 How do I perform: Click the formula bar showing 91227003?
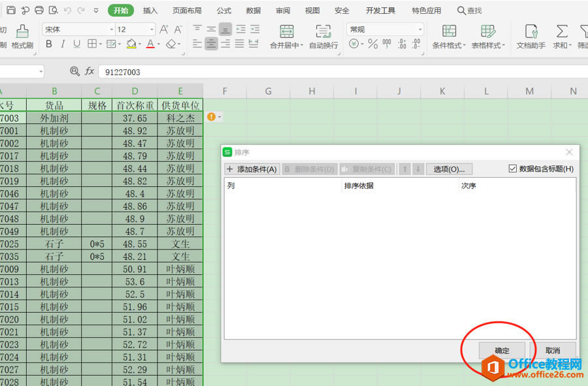coord(343,72)
